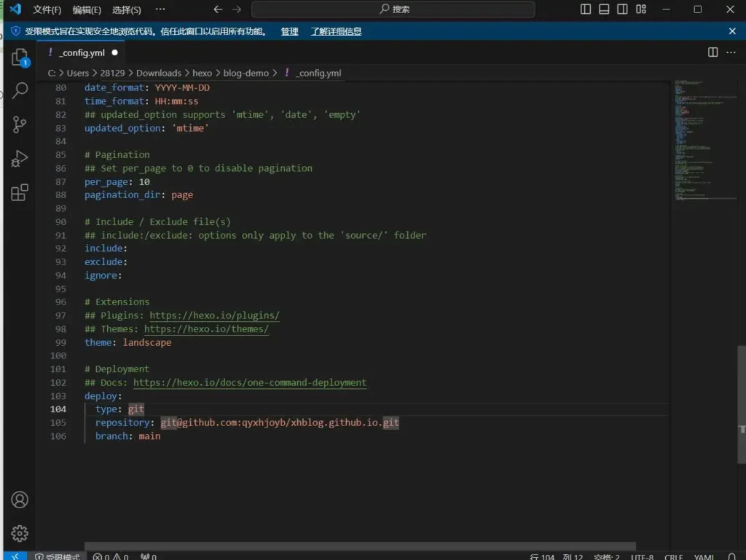Click the 了解详细信息 link
This screenshot has height=560, width=746.
pos(336,31)
